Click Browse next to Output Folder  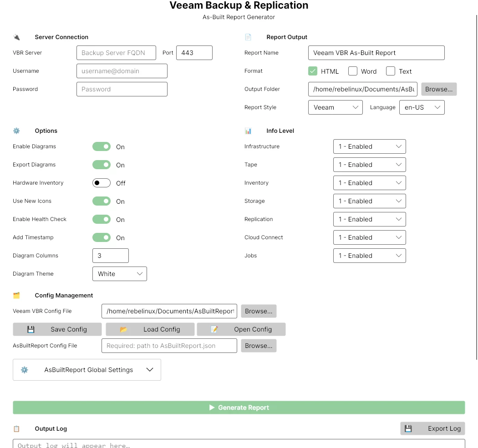(x=439, y=89)
